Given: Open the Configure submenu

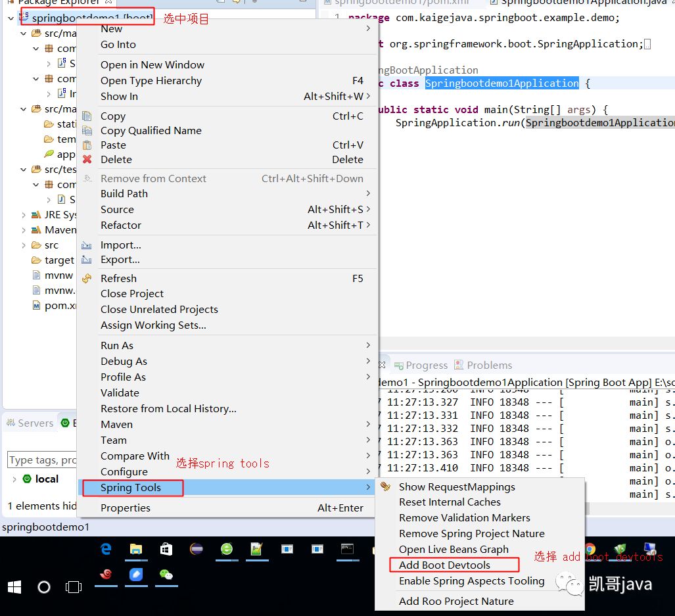Looking at the screenshot, I should click(x=124, y=472).
